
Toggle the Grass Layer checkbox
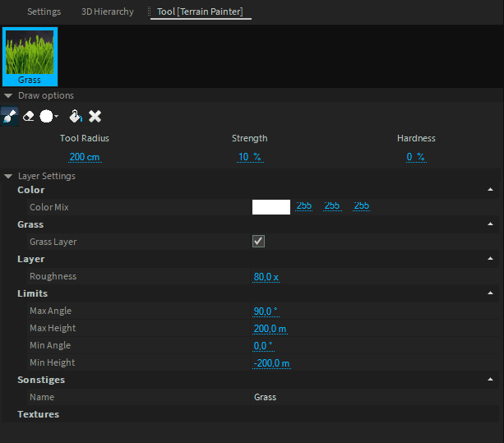(258, 242)
